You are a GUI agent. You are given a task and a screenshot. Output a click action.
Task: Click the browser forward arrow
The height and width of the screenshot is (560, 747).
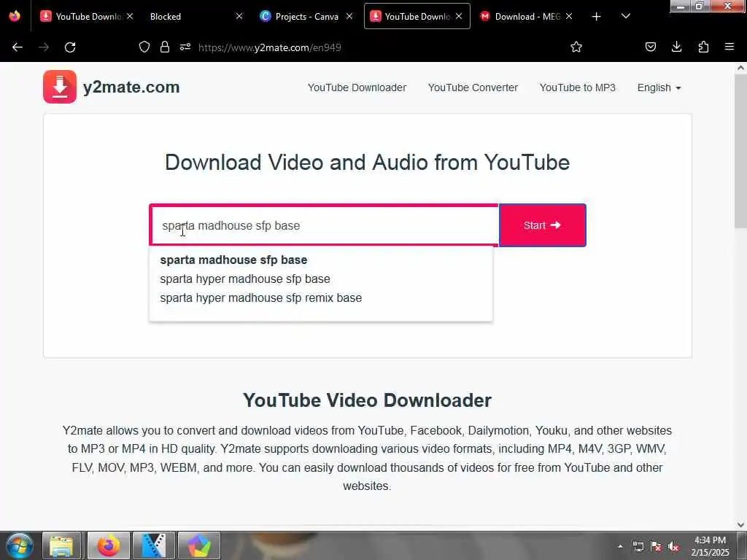[x=44, y=47]
